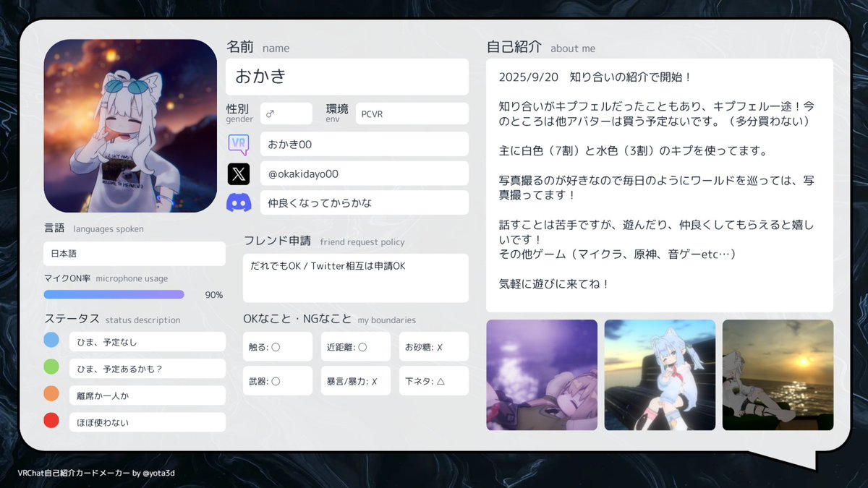Click the OKなこと・NGなこと heading
Image resolution: width=868 pixels, height=488 pixels.
point(330,319)
